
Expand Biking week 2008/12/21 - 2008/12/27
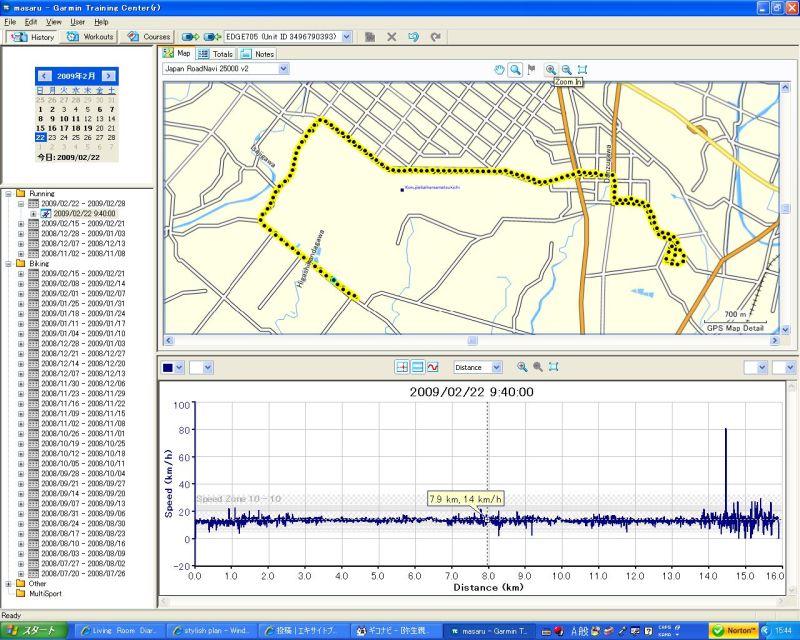21,354
